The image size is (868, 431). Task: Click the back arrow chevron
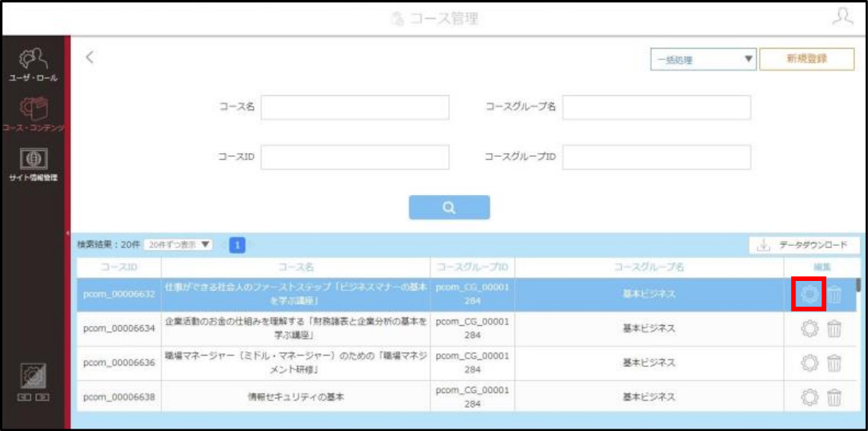90,57
